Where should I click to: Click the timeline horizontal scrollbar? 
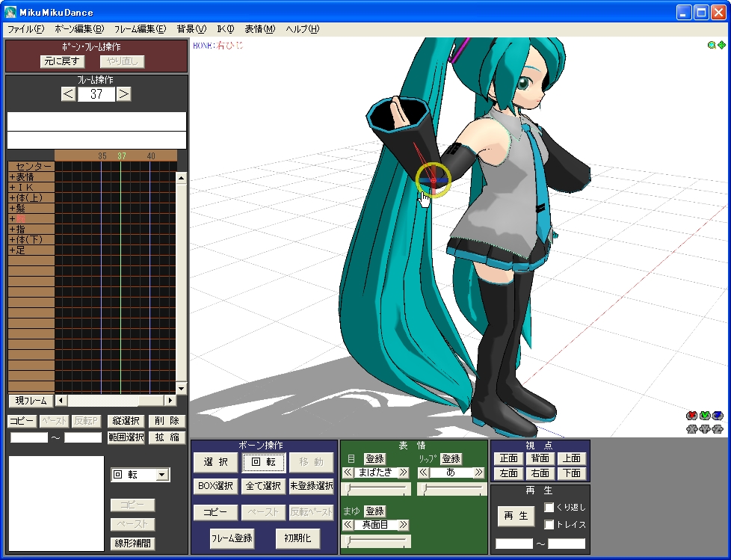tap(115, 401)
